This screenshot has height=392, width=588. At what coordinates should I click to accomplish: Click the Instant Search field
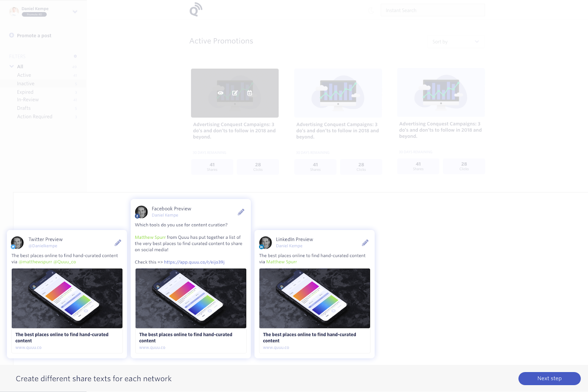coord(432,10)
